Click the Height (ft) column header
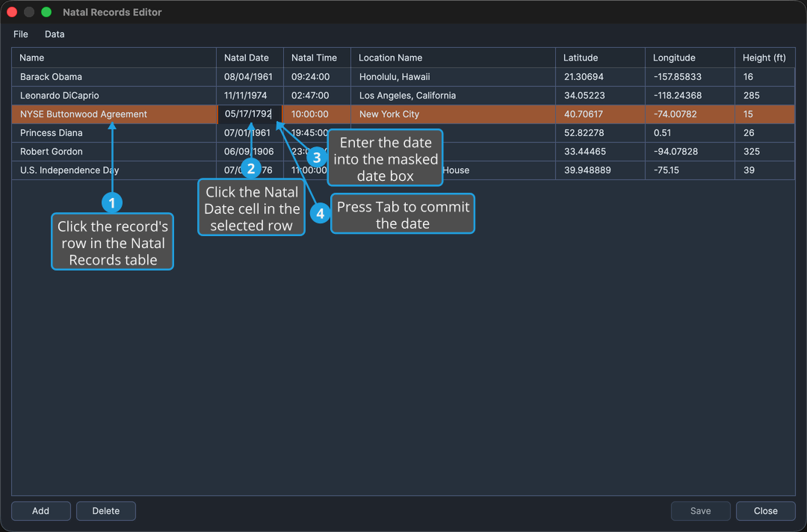 765,58
